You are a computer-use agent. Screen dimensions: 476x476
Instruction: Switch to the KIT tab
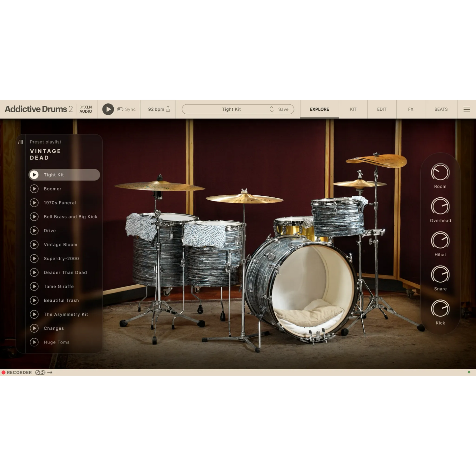click(x=353, y=109)
